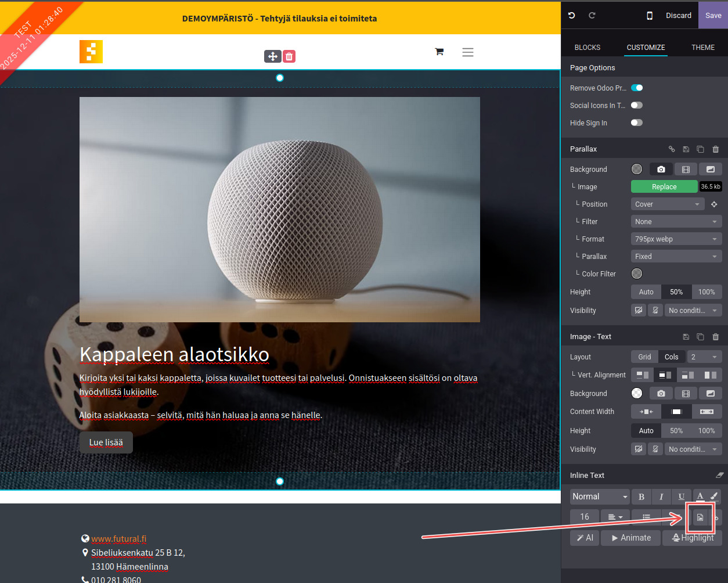This screenshot has width=728, height=583.
Task: Duplicate the Image - Text block
Action: click(700, 337)
